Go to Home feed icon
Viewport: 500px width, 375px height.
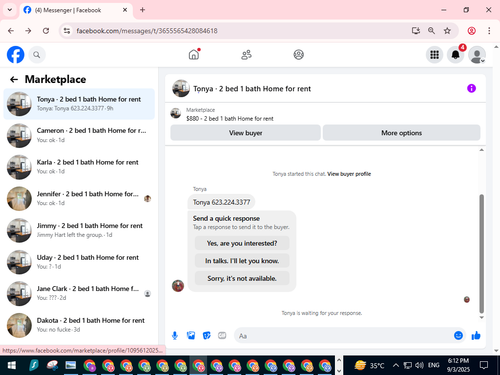194,54
